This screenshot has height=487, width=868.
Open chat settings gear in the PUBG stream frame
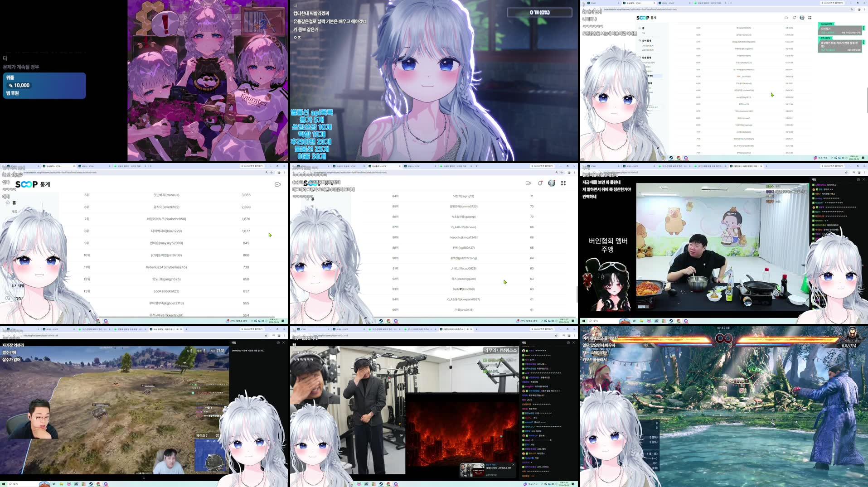278,342
